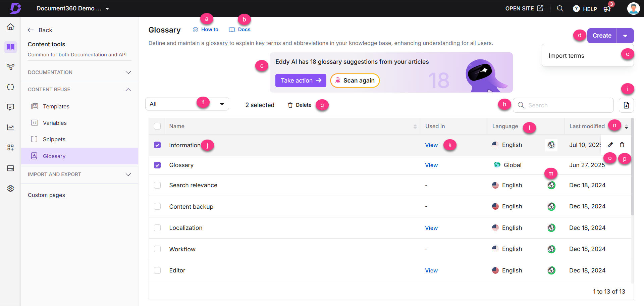
Task: Open the All language filter dropdown
Action: click(187, 104)
